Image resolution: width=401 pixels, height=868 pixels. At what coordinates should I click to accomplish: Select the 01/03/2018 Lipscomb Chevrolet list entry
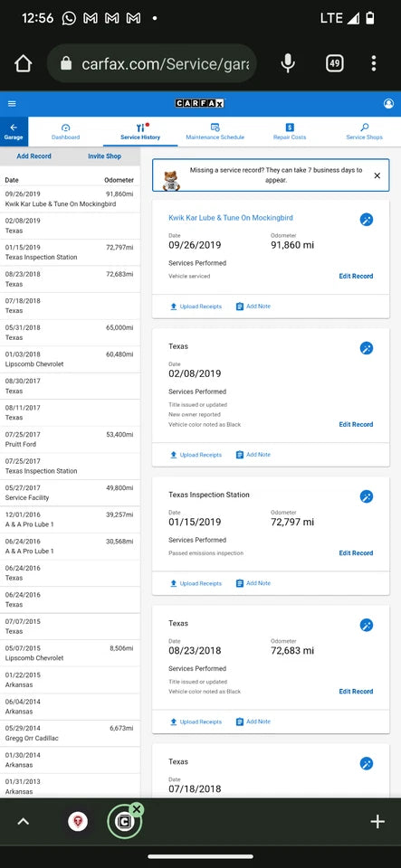coord(69,359)
